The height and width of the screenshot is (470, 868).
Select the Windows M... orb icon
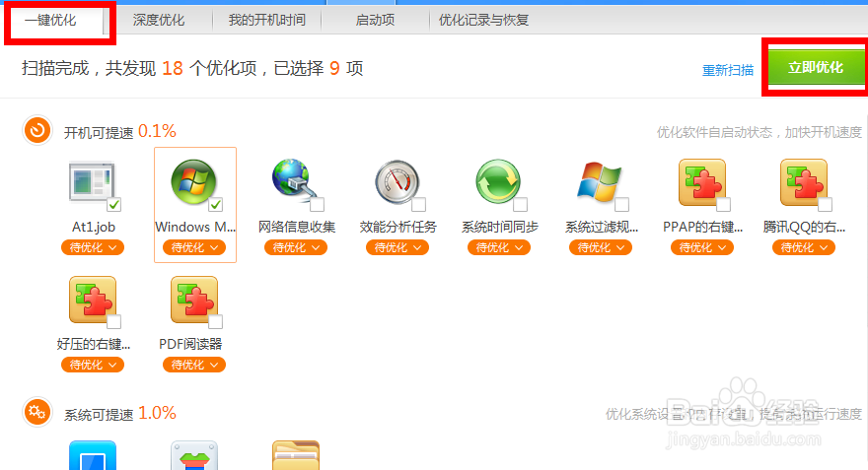(193, 181)
